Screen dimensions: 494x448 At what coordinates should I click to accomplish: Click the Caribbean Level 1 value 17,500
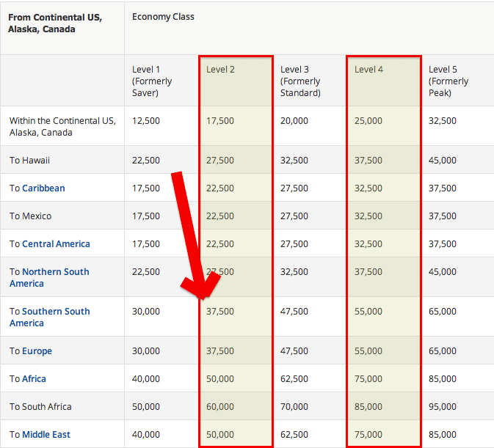click(x=146, y=188)
